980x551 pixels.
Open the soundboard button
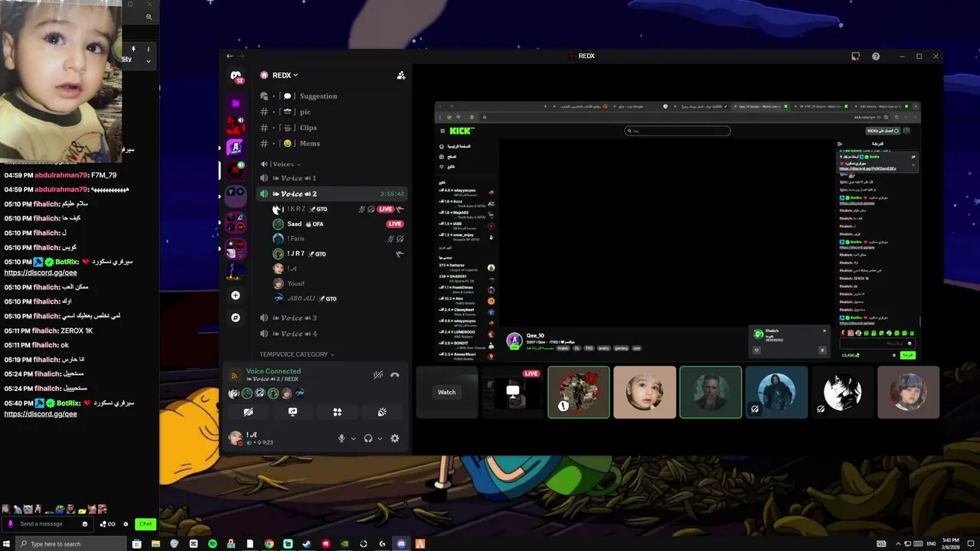pyautogui.click(x=382, y=412)
